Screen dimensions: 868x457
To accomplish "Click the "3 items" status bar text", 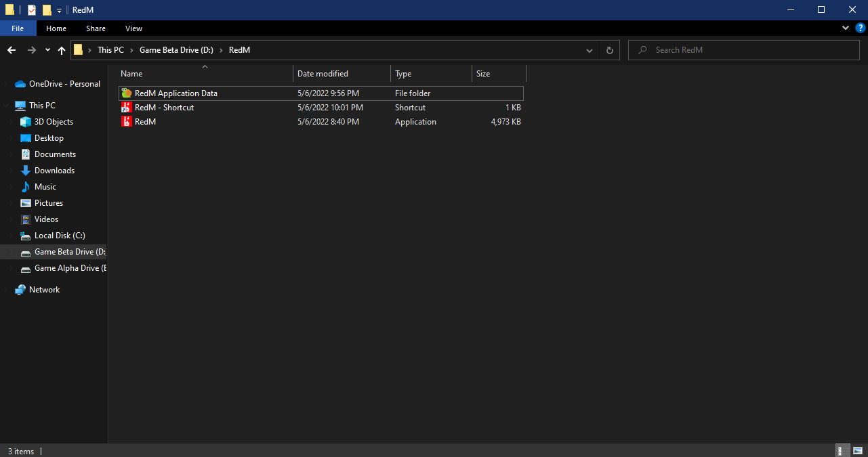I will pyautogui.click(x=21, y=452).
